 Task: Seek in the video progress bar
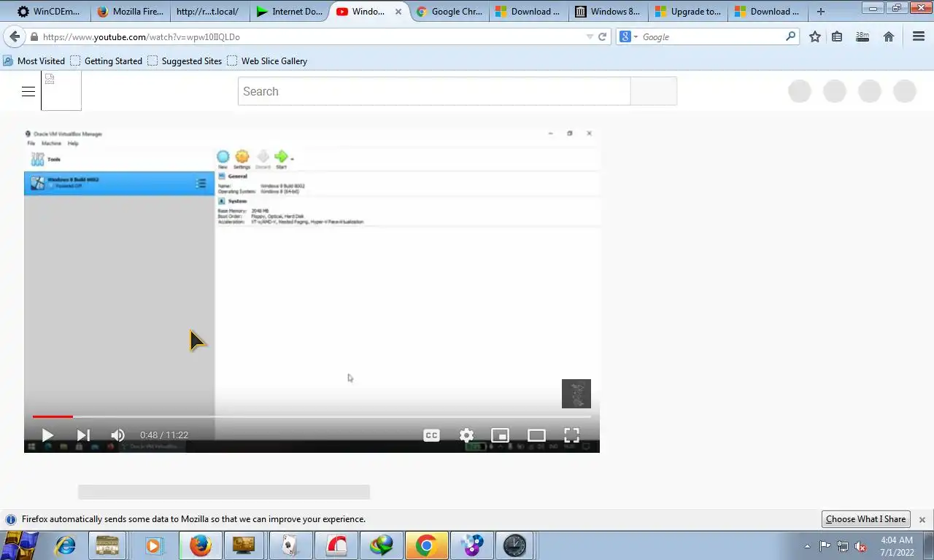point(312,416)
